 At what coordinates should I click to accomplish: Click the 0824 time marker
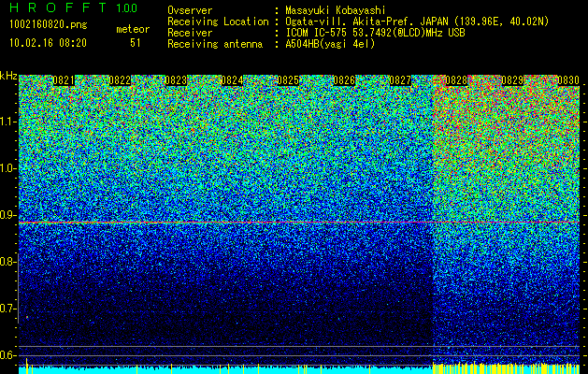(232, 80)
